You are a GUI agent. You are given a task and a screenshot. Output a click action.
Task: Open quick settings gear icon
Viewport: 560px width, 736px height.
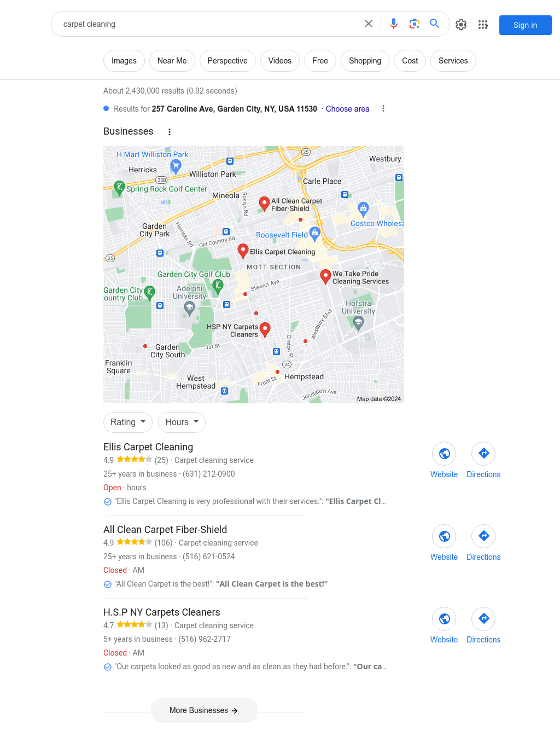pos(461,25)
